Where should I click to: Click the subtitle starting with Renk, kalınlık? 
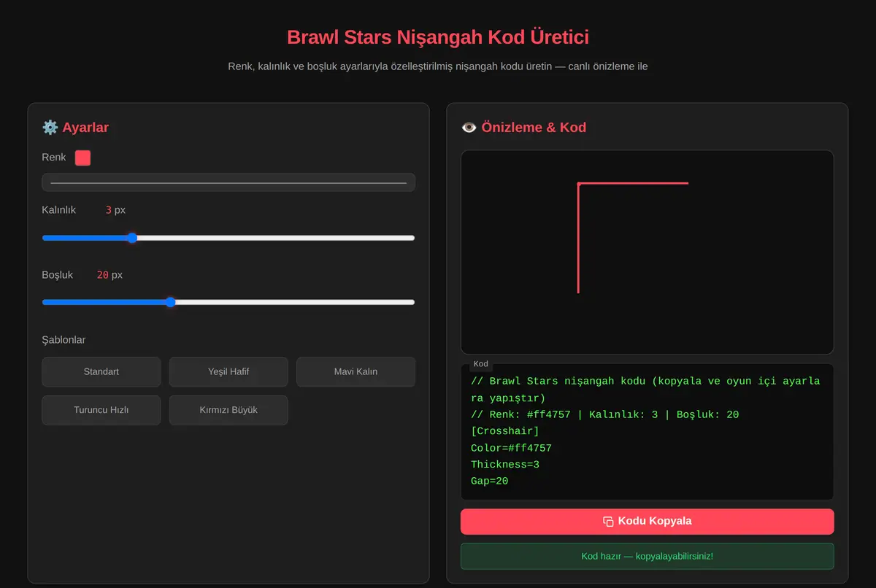pyautogui.click(x=438, y=66)
